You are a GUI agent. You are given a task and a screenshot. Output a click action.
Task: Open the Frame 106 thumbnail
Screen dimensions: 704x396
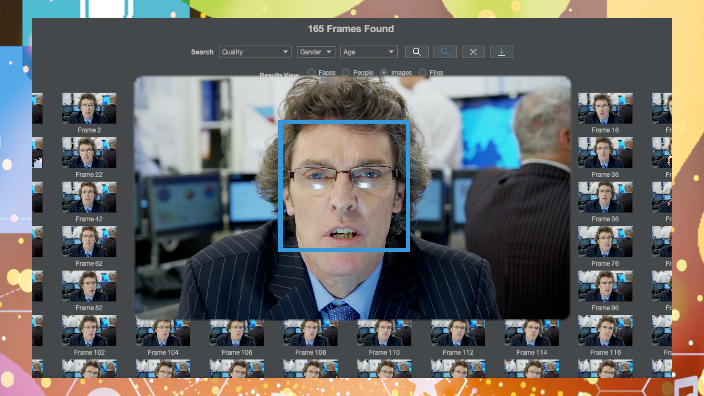(237, 333)
